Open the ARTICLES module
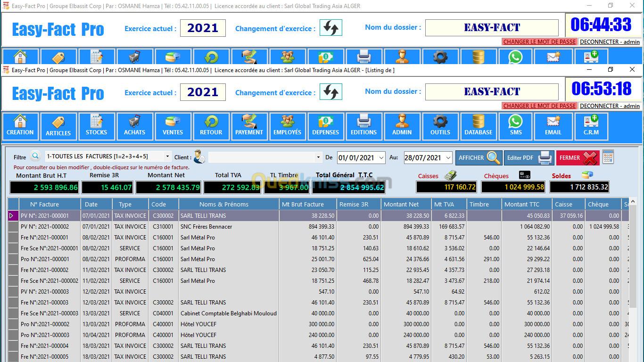The width and height of the screenshot is (644, 362). coord(58,126)
